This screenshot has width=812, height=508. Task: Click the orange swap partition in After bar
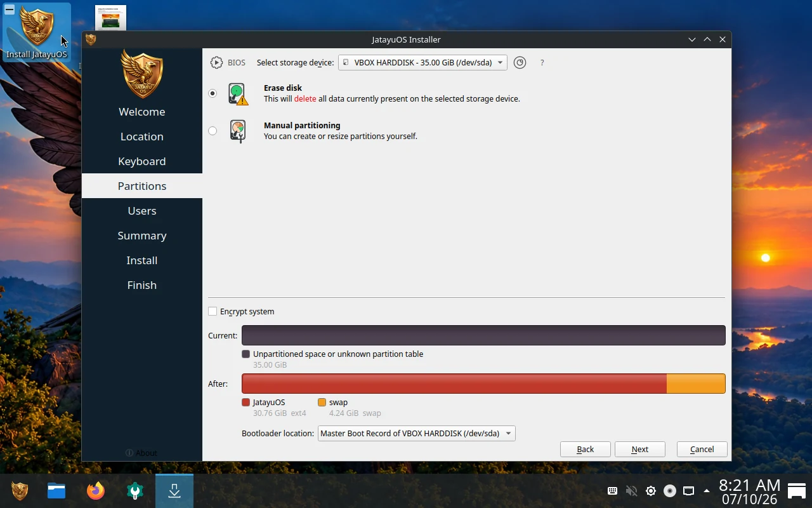point(696,384)
